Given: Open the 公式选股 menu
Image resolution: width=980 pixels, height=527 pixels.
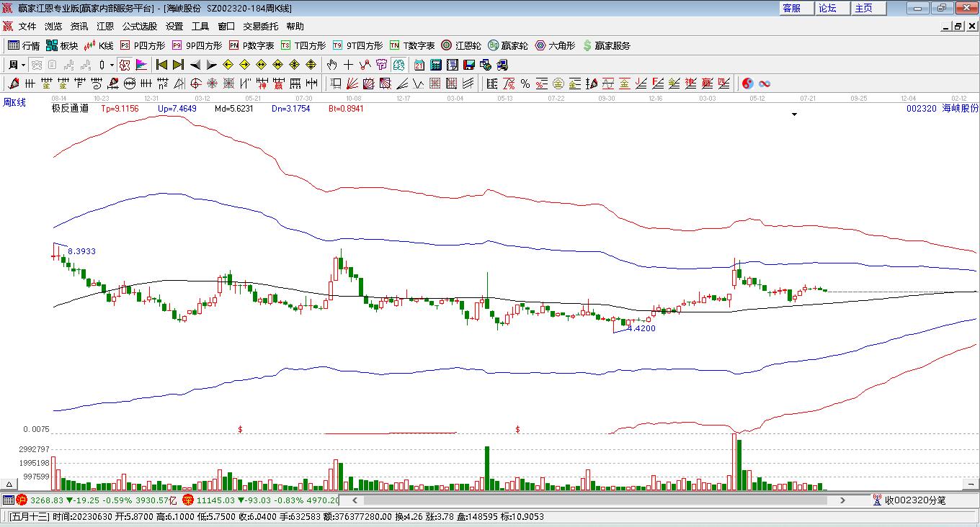Looking at the screenshot, I should pyautogui.click(x=140, y=27).
